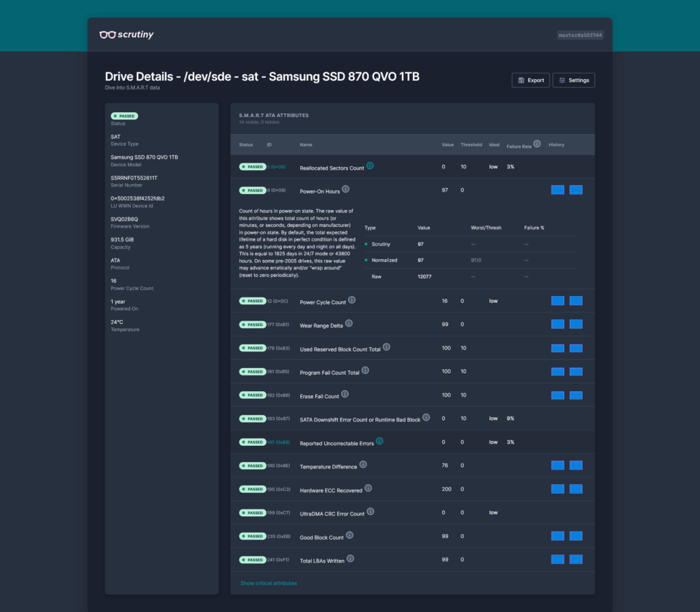
Task: Click the Temperature Difference info icon
Action: (x=363, y=464)
